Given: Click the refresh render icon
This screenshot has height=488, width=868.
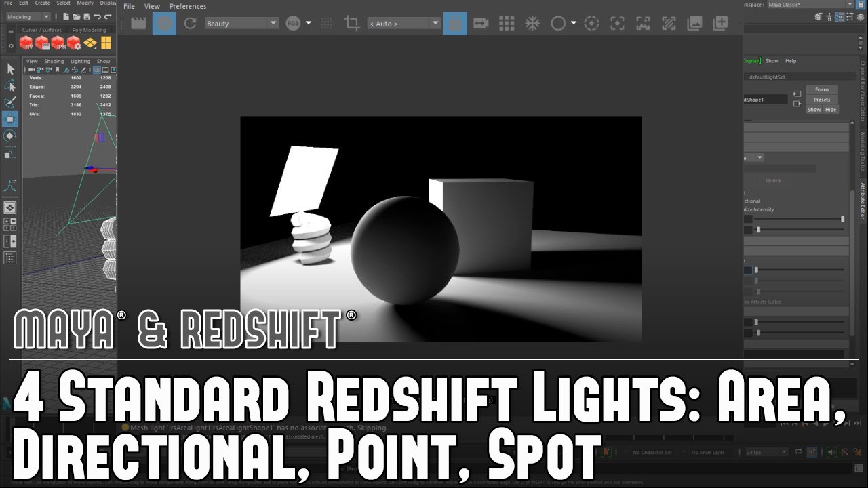Looking at the screenshot, I should coord(191,23).
